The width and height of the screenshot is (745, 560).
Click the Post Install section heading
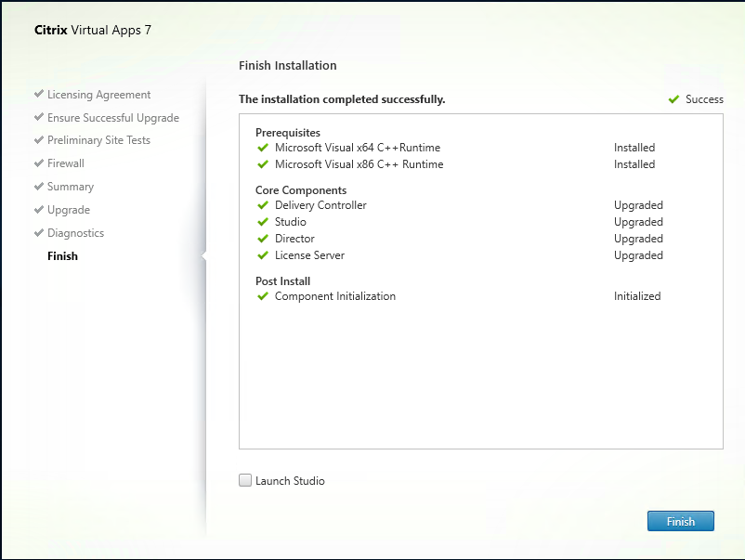tap(282, 281)
